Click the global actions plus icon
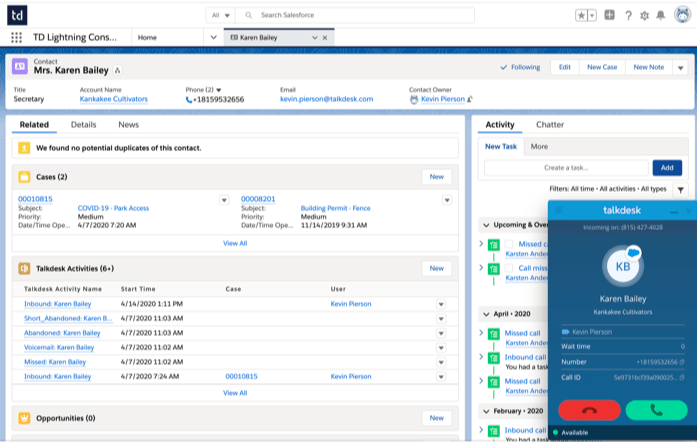 pos(609,15)
